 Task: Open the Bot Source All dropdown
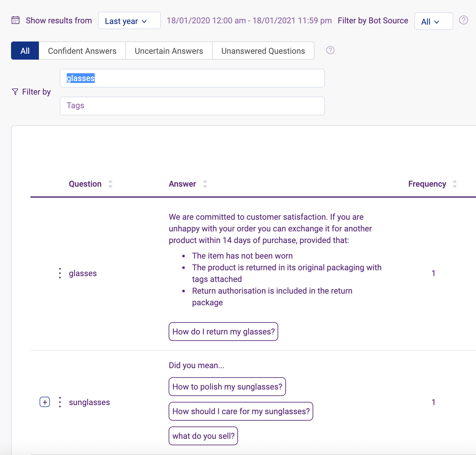(434, 21)
